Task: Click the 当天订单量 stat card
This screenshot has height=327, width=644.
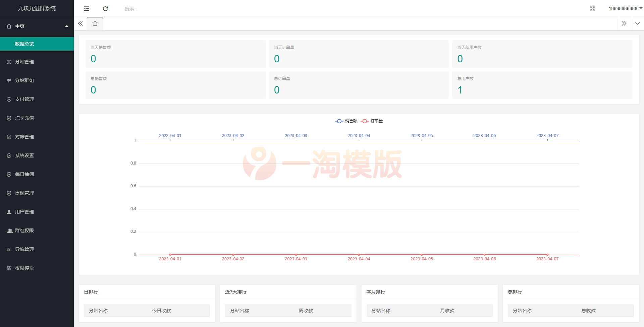Action: [359, 54]
